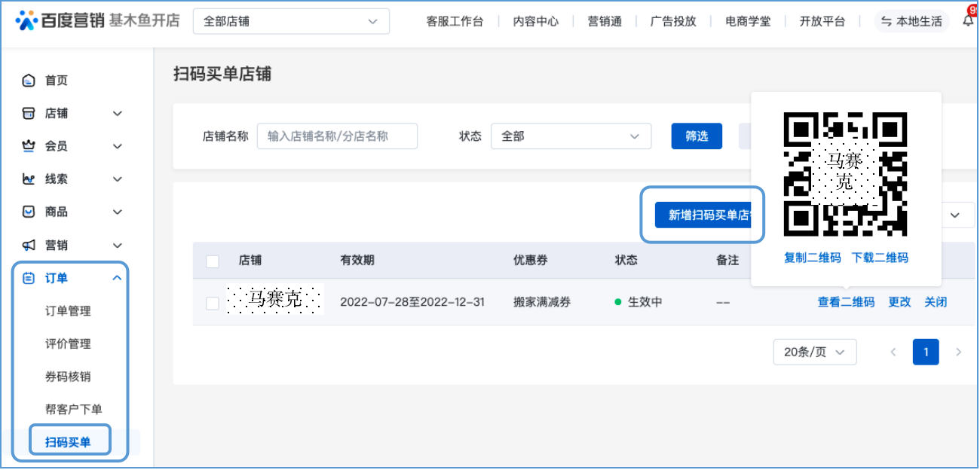Viewport: 980px width, 470px height.
Task: Expand the 营销 sidebar menu chevron
Action: coord(117,245)
